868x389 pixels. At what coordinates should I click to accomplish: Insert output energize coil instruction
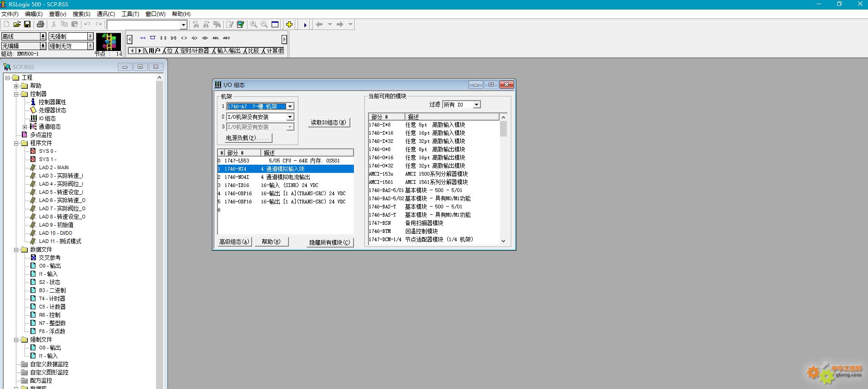[184, 38]
